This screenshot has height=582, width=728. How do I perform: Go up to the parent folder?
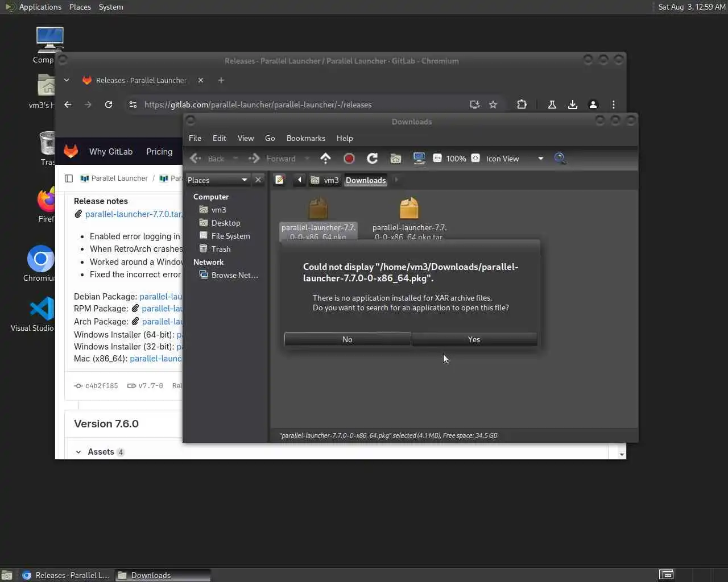[325, 158]
